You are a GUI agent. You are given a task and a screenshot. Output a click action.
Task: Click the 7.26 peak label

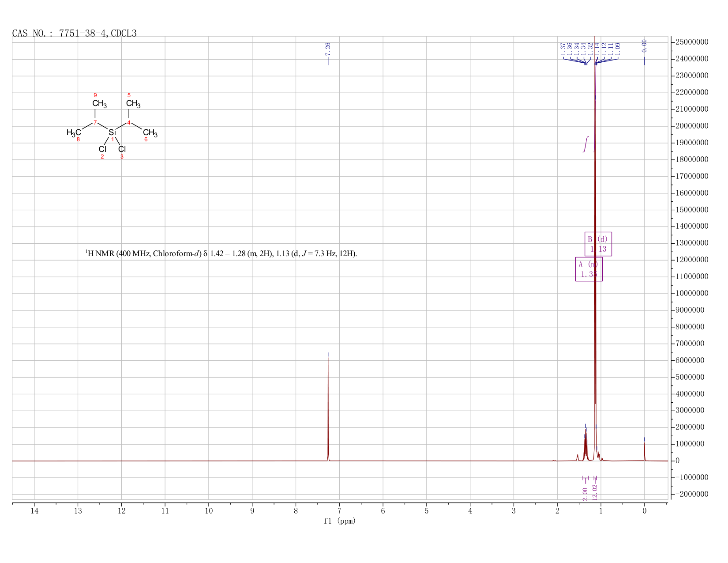point(328,49)
